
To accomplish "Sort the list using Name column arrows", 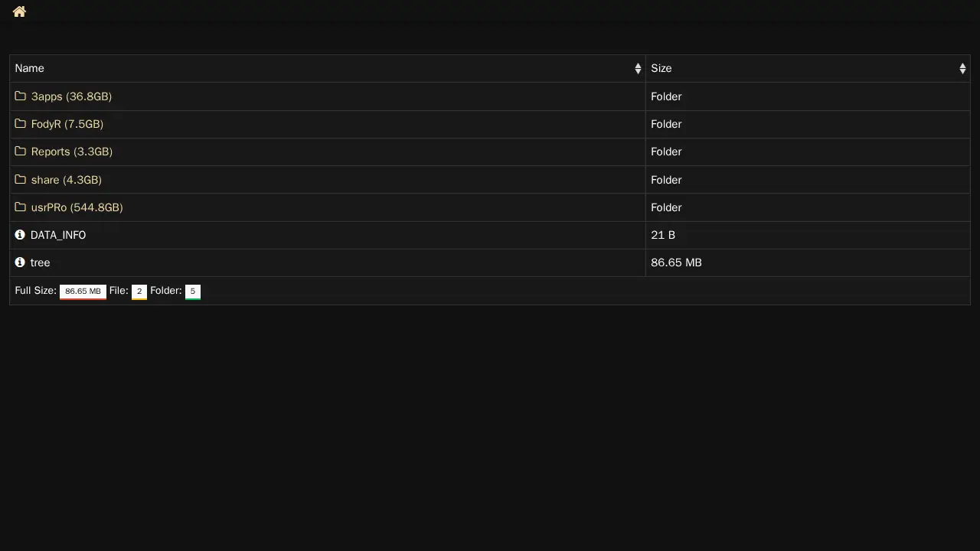I will pyautogui.click(x=638, y=69).
